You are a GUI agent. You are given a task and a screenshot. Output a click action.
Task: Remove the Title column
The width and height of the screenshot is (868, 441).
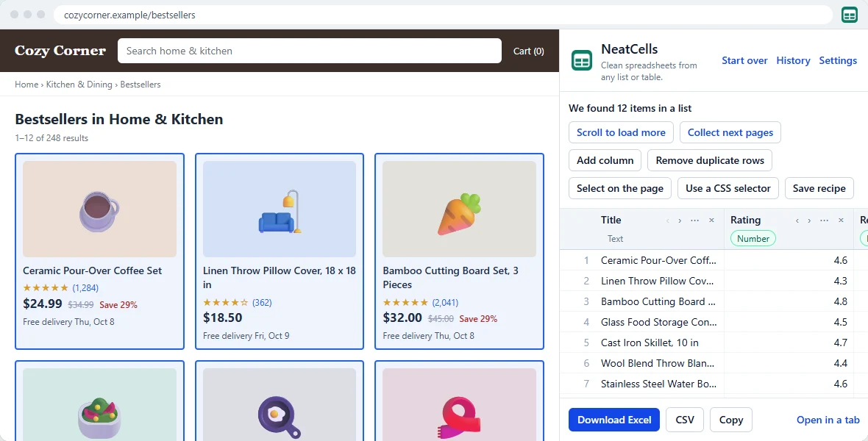tap(712, 220)
